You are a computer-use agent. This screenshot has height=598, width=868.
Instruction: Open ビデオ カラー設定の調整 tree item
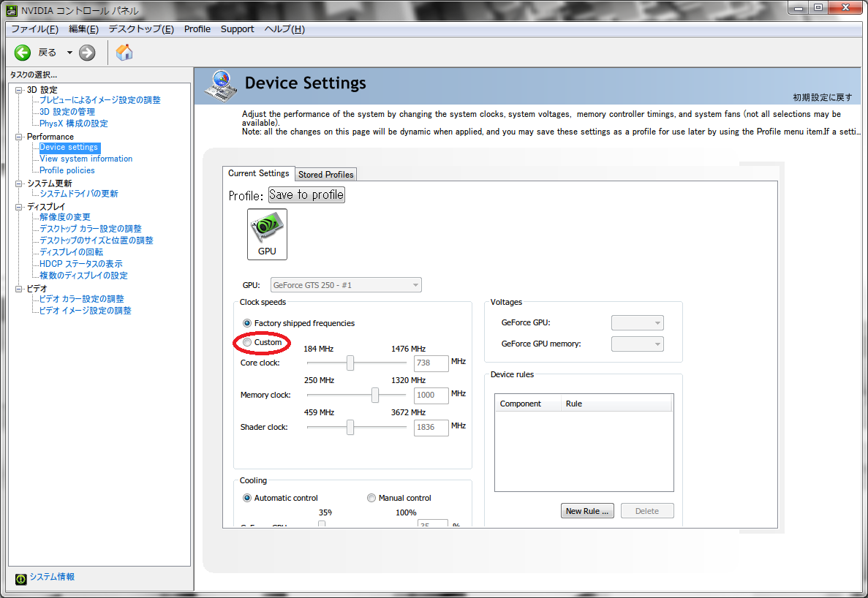tap(81, 299)
